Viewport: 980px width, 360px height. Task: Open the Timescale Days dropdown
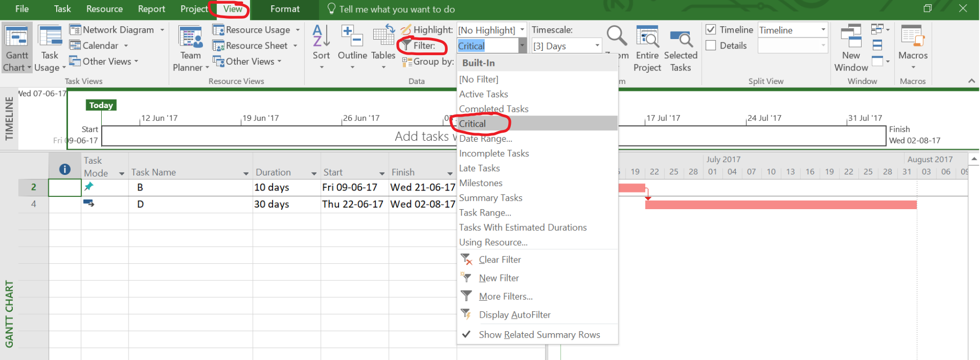(597, 46)
